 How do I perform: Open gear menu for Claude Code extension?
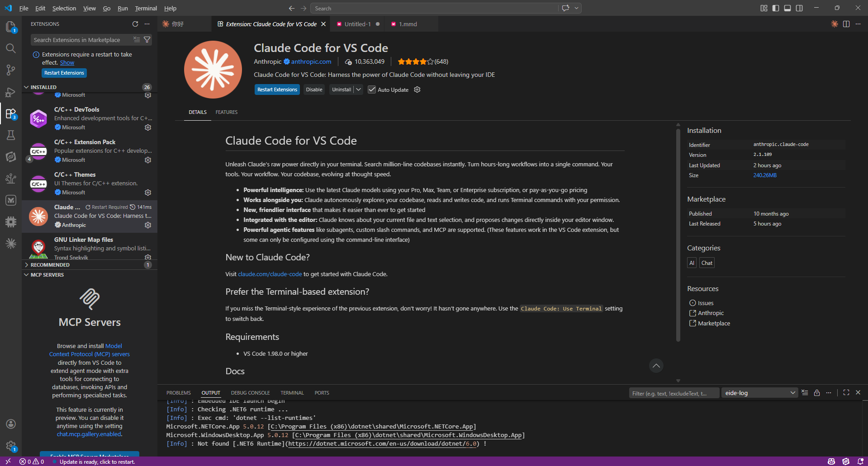(148, 225)
